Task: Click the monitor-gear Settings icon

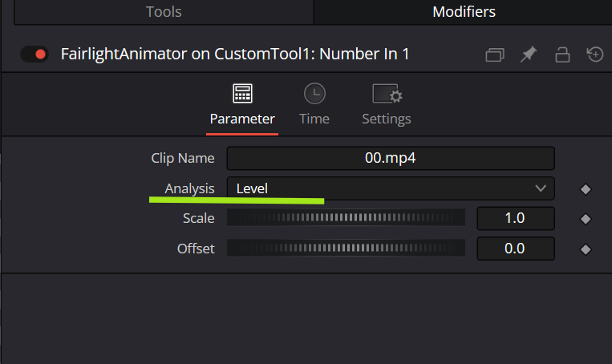Action: 387,94
